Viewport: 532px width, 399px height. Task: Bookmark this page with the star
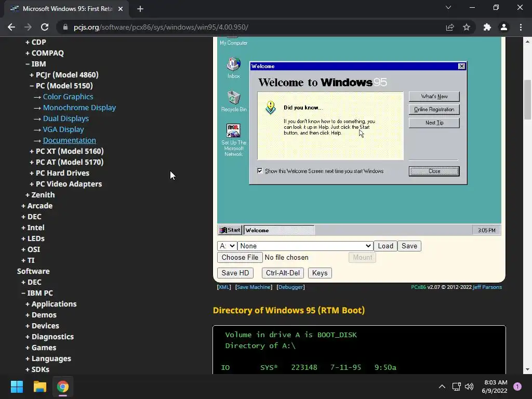pyautogui.click(x=467, y=27)
